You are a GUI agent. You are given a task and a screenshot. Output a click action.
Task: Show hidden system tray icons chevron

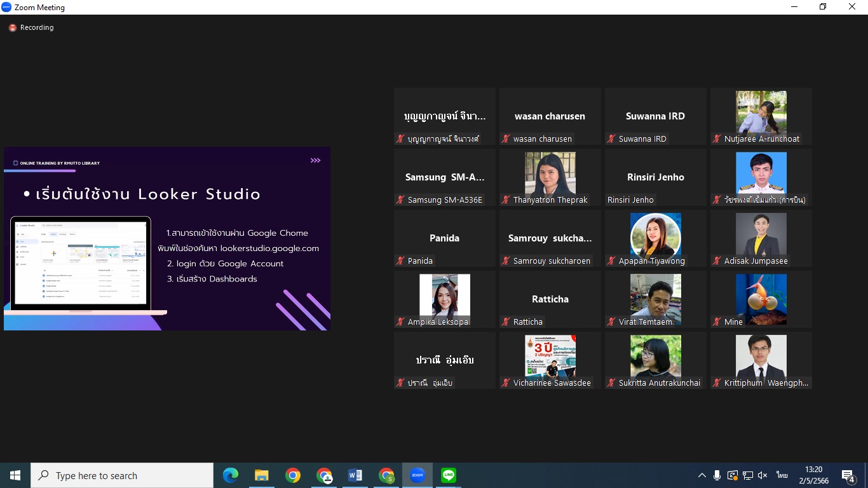pyautogui.click(x=702, y=475)
